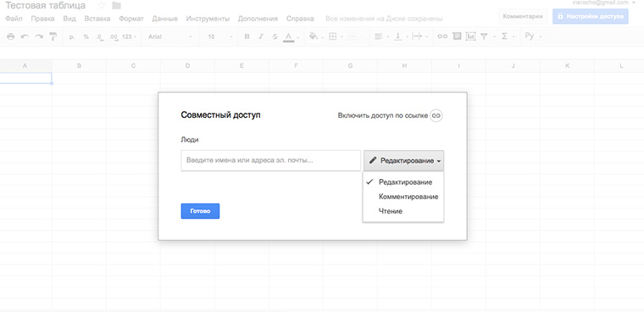The width and height of the screenshot is (644, 312).
Task: Open the Σ functions menu
Action: [x=508, y=36]
